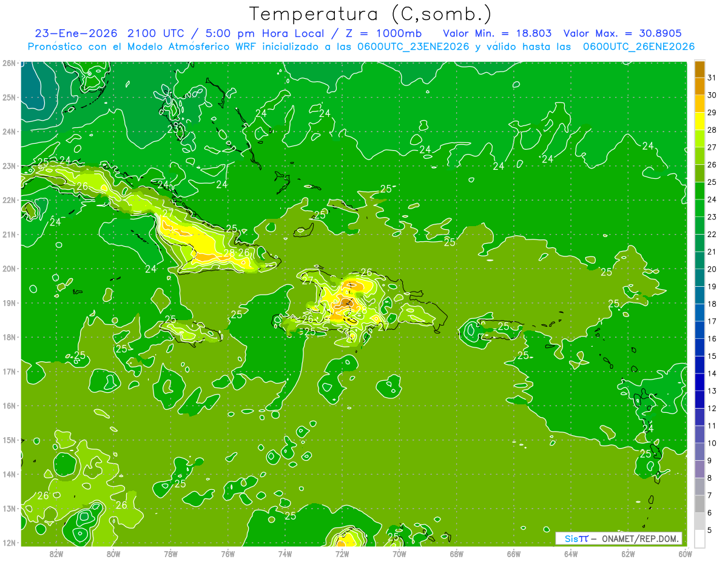
Task: Click the "68W" longitude axis label
Action: [x=456, y=553]
